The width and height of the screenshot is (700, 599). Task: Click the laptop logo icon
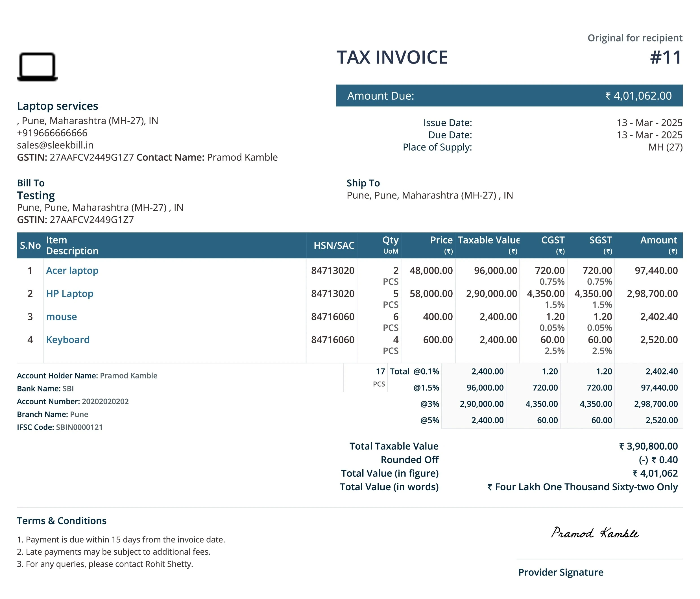point(37,67)
